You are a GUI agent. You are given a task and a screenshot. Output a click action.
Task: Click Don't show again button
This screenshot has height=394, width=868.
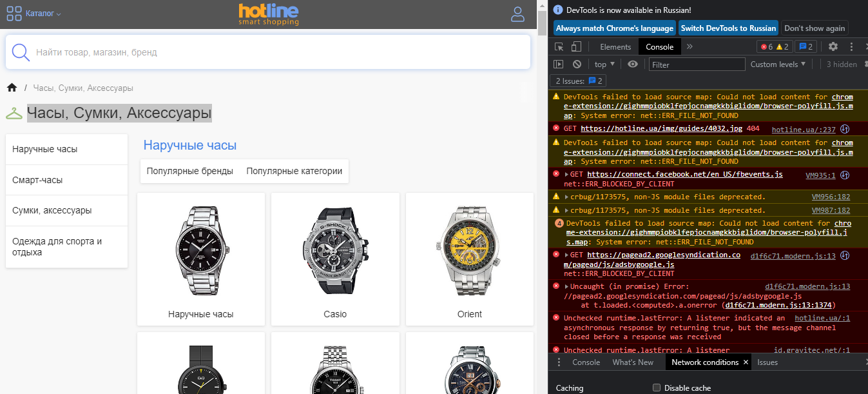tap(815, 28)
